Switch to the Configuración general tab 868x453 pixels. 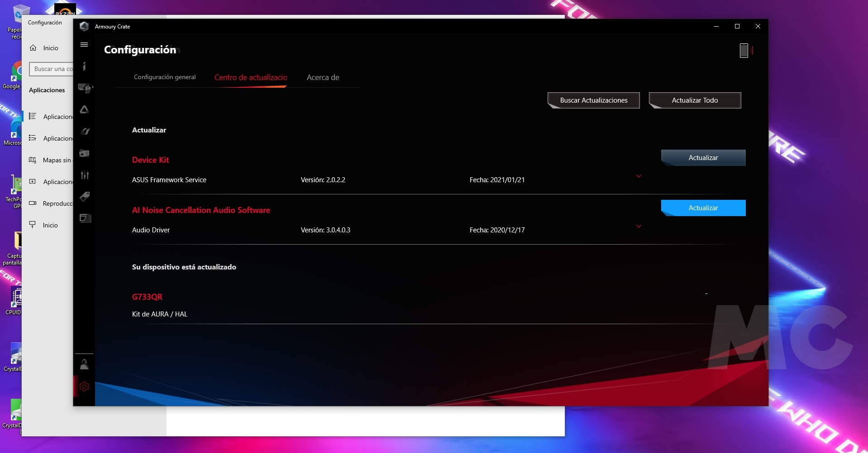click(x=165, y=77)
